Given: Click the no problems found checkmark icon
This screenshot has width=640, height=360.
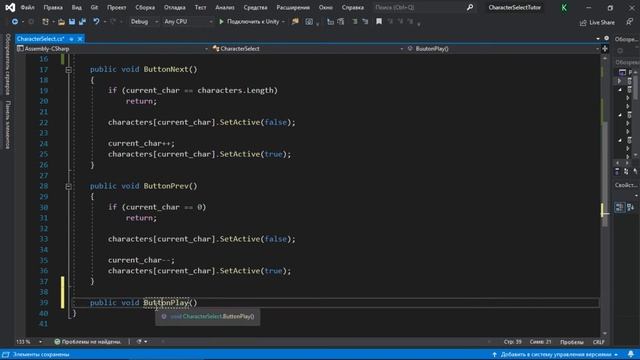Looking at the screenshot, I should point(57,342).
